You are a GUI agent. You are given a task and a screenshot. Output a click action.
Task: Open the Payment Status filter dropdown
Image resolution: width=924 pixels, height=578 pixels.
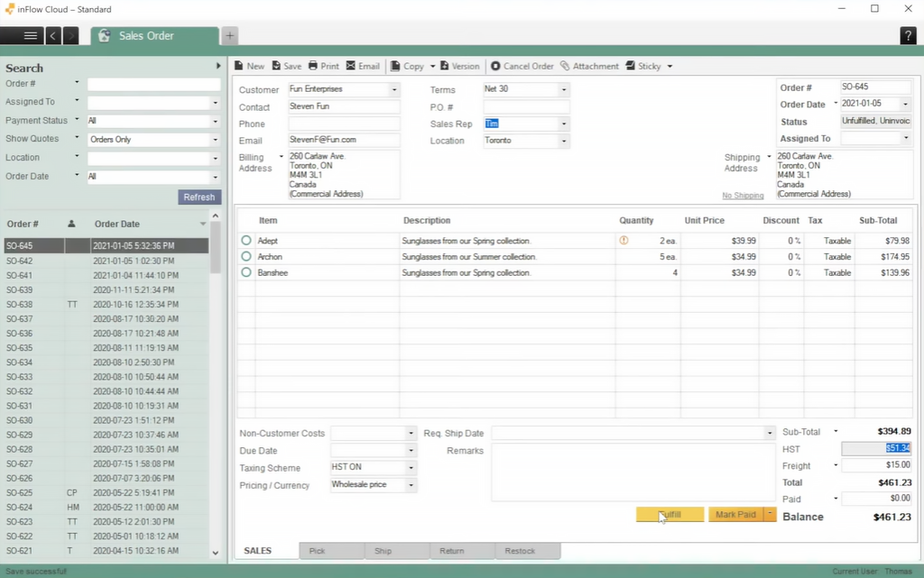tap(215, 121)
